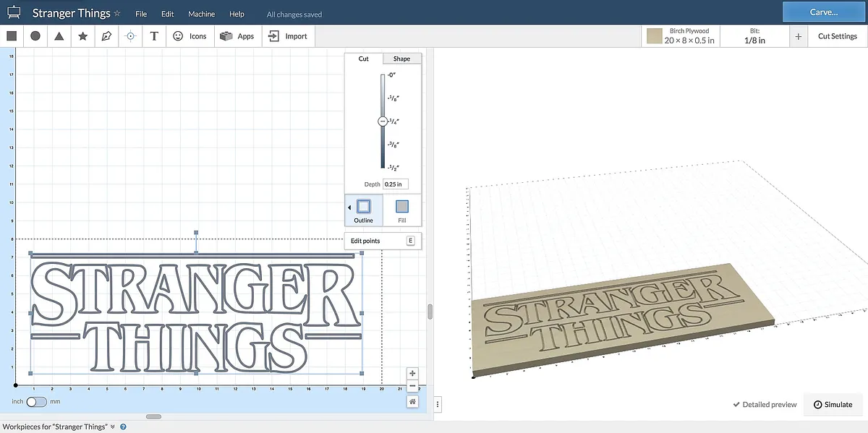Open the File menu
The height and width of the screenshot is (433, 868).
point(141,14)
